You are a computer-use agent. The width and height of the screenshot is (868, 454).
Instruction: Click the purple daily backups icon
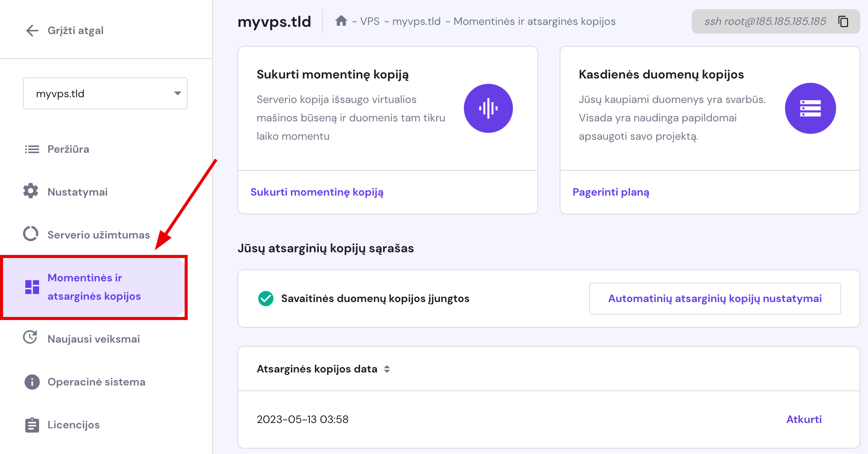tap(810, 108)
